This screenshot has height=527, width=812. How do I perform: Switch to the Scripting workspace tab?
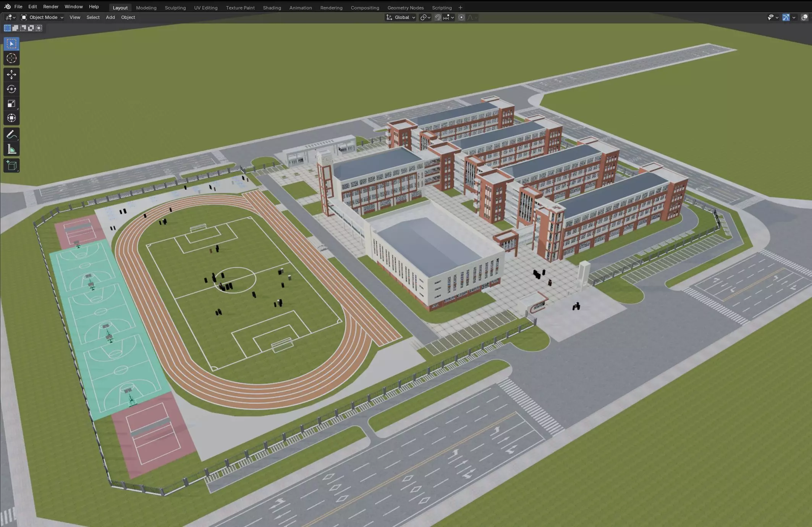[442, 8]
